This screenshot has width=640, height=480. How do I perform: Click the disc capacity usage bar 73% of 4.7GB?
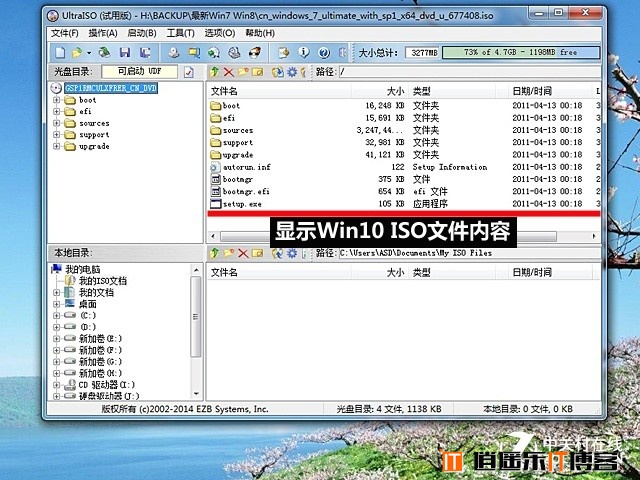[521, 53]
